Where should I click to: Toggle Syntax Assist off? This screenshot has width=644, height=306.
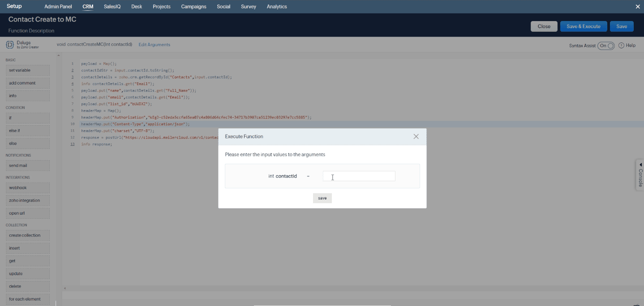(x=605, y=45)
